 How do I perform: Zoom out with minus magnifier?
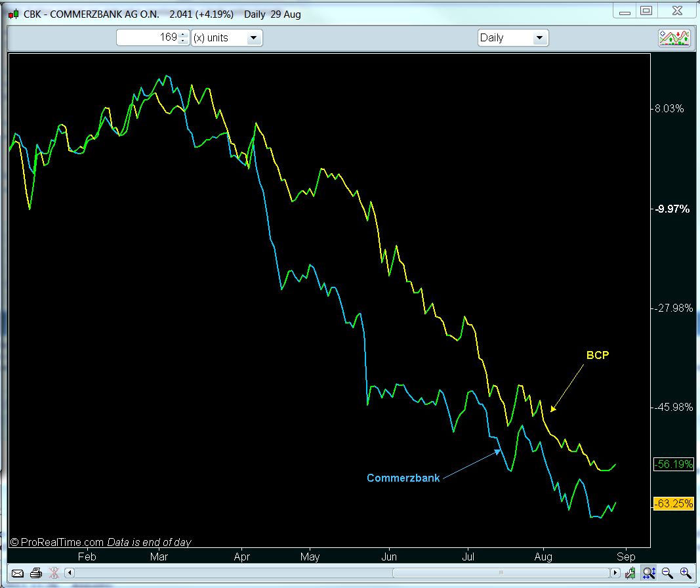point(667,573)
